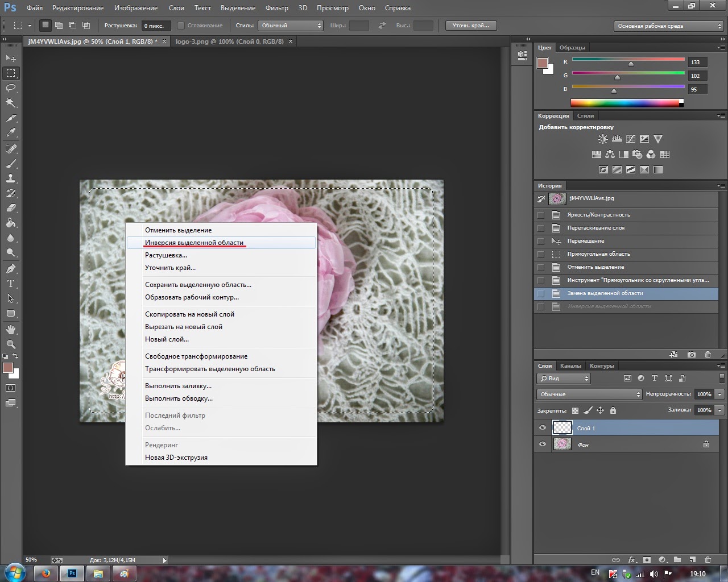Select the Eraser tool
The height and width of the screenshot is (582, 728).
pyautogui.click(x=11, y=208)
